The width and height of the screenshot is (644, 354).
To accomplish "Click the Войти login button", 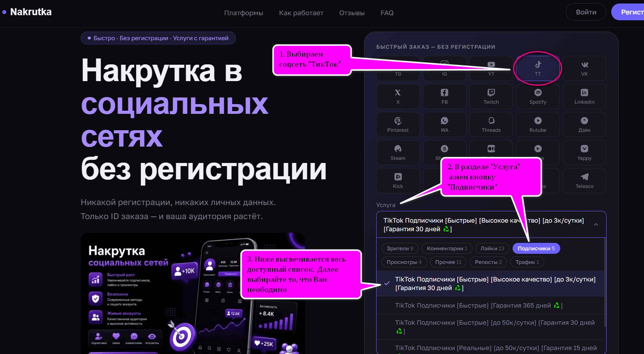I will click(586, 12).
